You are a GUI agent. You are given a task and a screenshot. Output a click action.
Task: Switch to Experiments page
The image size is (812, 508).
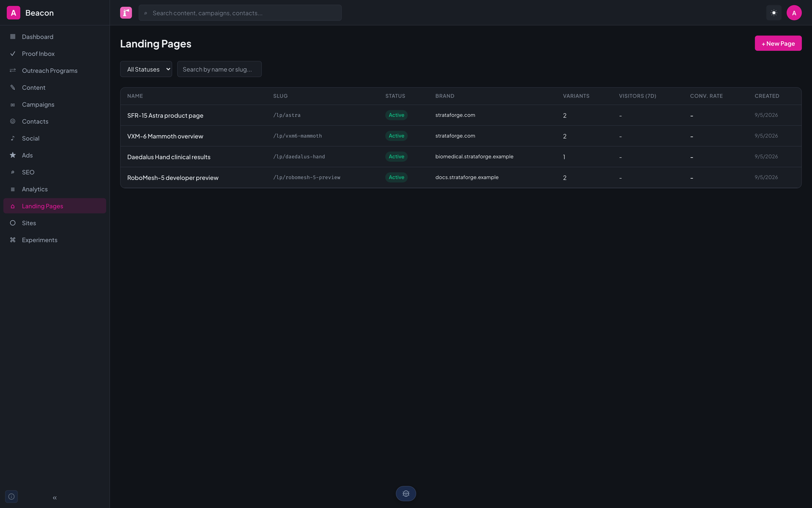pyautogui.click(x=55, y=240)
